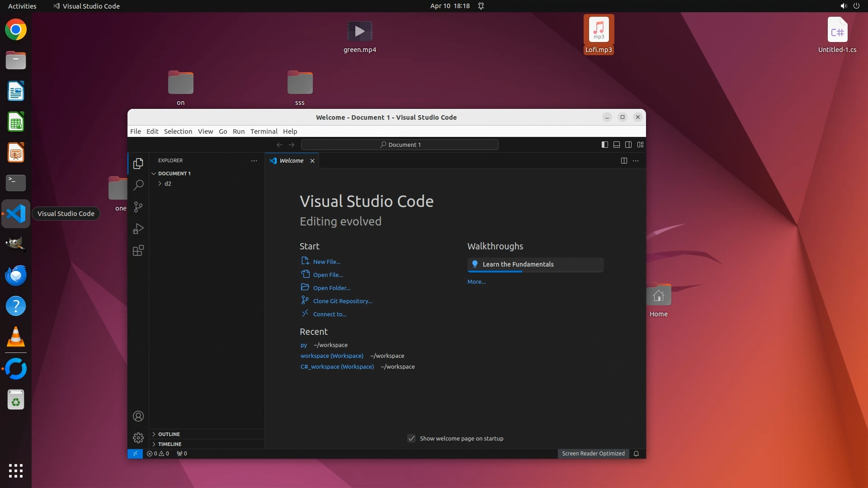The height and width of the screenshot is (488, 868).
Task: Click the Document 1 command center search box
Action: [400, 145]
